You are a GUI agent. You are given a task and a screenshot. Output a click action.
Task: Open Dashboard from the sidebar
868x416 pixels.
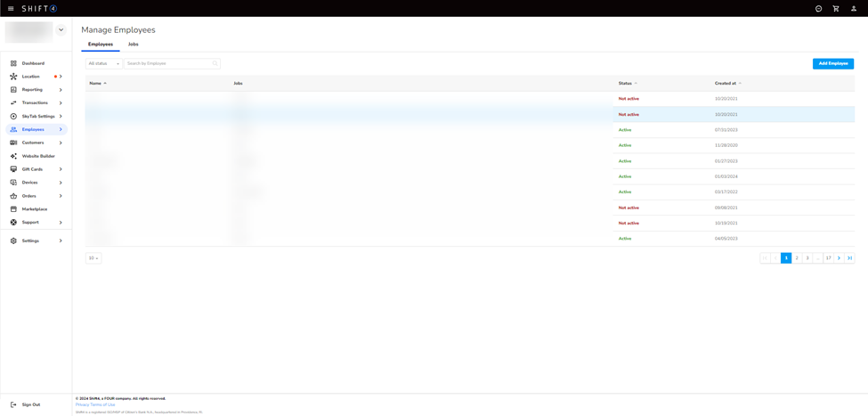[x=33, y=63]
